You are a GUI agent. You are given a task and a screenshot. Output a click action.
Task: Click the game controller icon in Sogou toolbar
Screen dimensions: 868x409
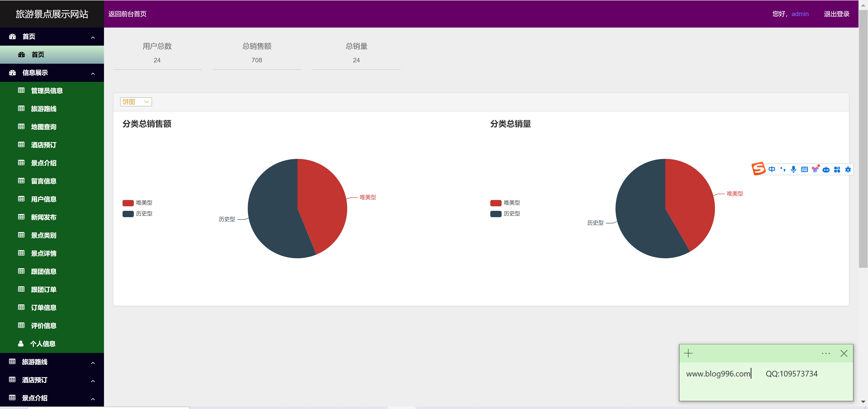(x=826, y=170)
